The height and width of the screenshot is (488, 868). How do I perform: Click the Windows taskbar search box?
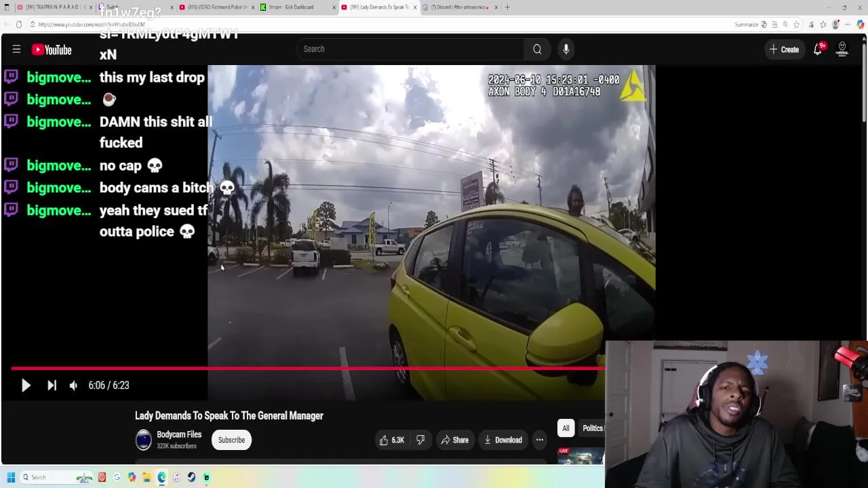(57, 477)
